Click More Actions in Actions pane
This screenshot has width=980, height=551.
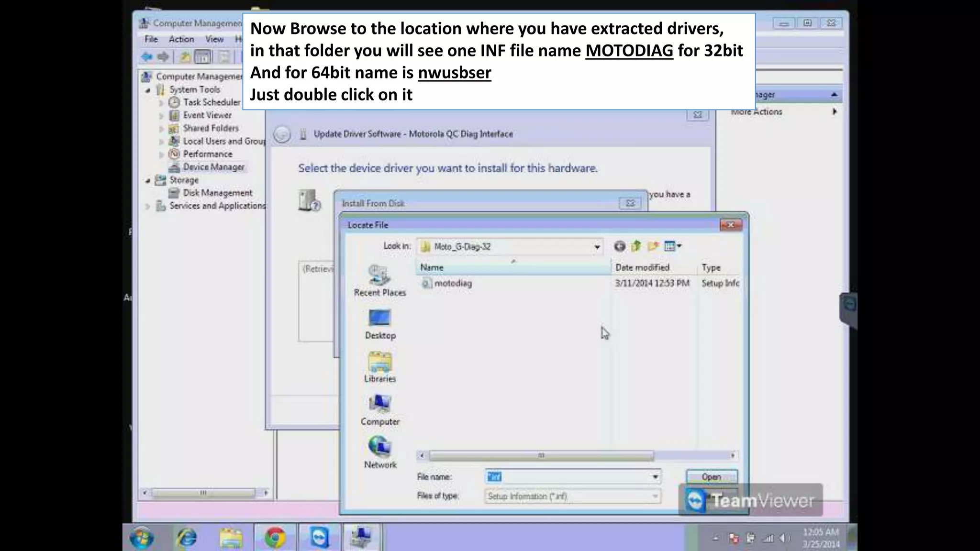pos(757,111)
